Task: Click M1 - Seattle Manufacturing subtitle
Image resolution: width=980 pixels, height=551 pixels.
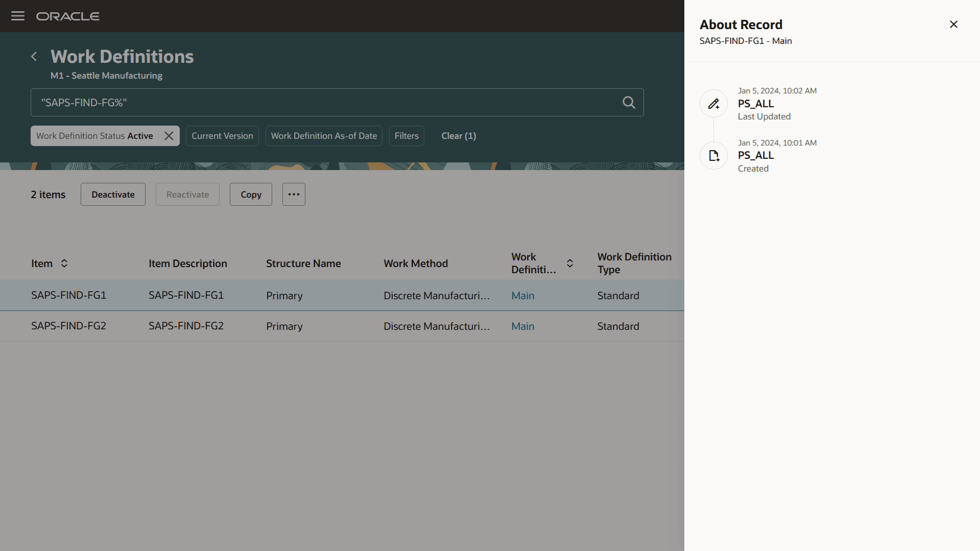Action: (x=106, y=76)
